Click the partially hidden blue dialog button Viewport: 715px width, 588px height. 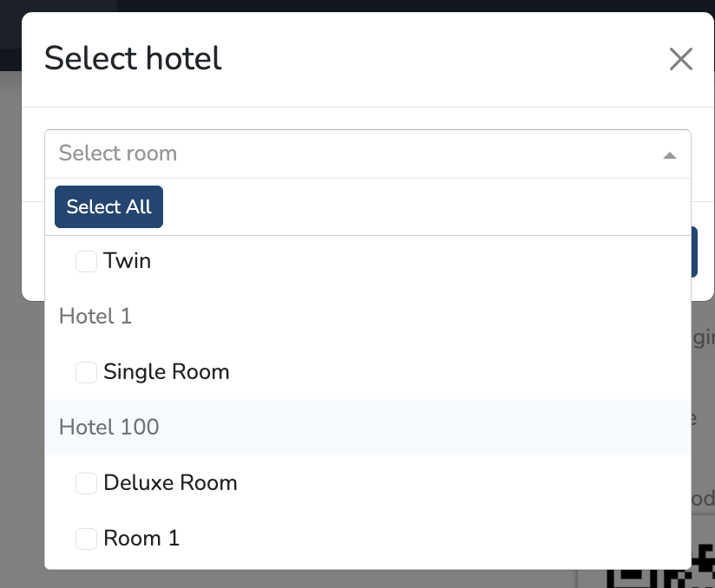694,252
